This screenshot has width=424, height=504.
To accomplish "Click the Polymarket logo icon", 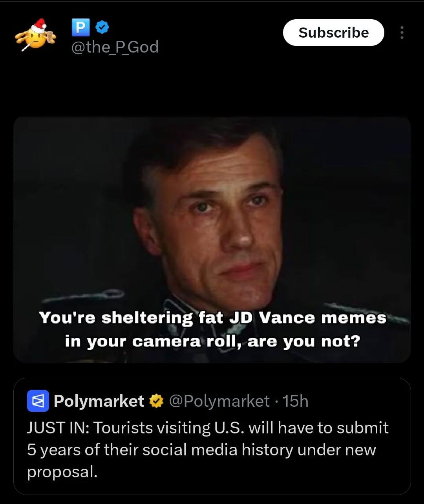I will pos(38,401).
